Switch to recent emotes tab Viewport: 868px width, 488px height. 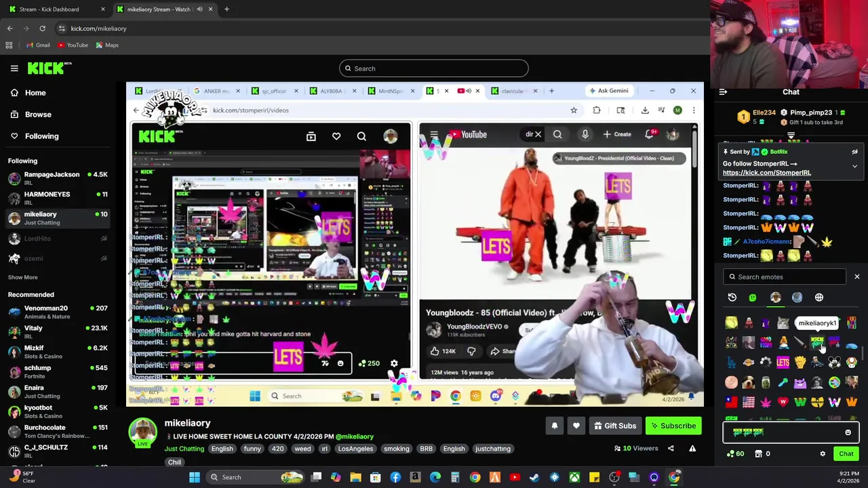click(x=732, y=298)
